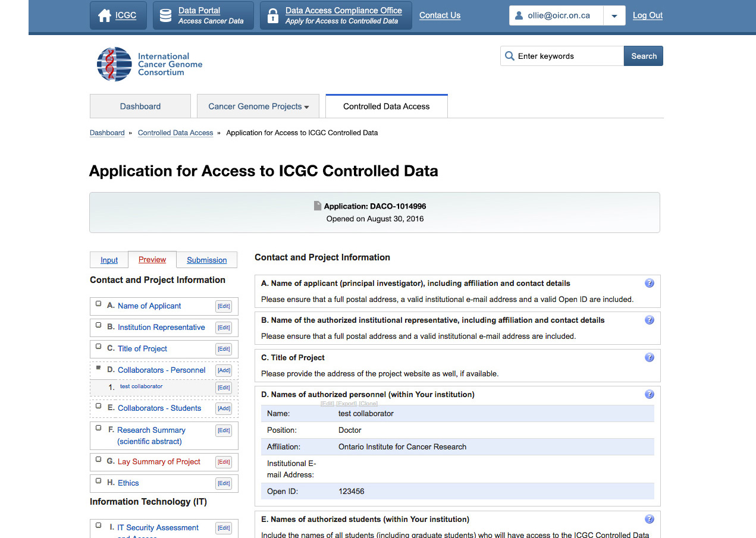
Task: Click help icon for authorized institutional representative
Action: (650, 320)
